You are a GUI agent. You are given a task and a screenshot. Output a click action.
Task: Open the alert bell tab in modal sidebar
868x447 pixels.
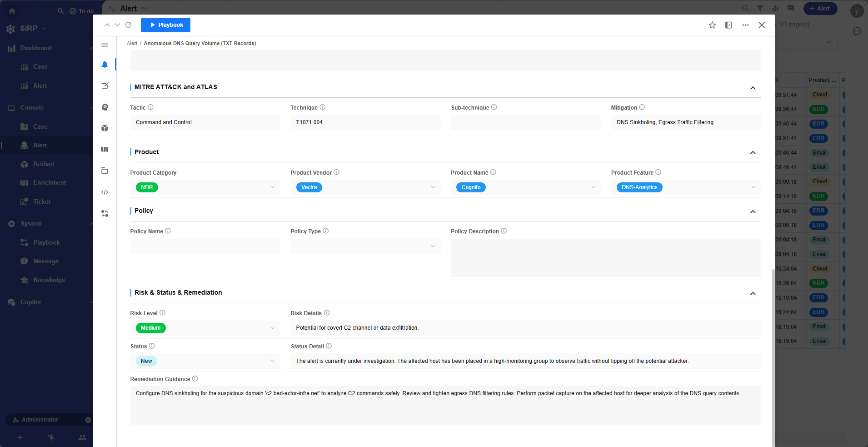point(105,65)
